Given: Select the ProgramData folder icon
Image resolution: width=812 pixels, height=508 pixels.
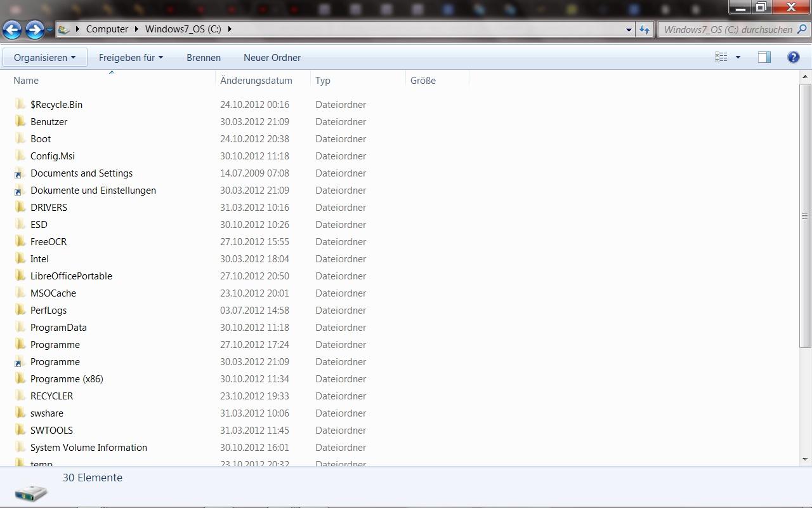Looking at the screenshot, I should [20, 327].
